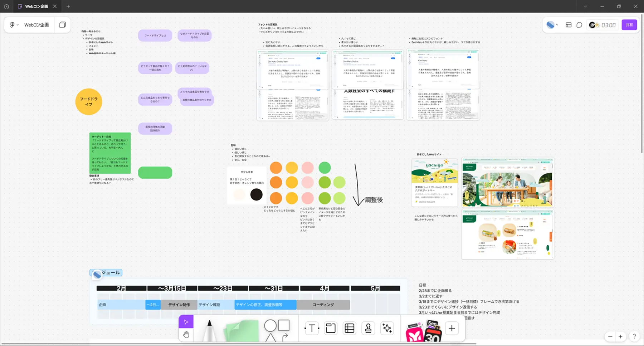This screenshot has height=346, width=644.
Task: Switch to the Webコン企画 tab
Action: click(36, 6)
